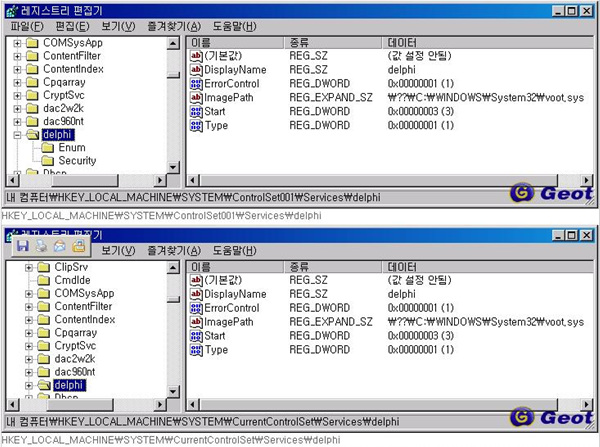Image resolution: width=600 pixels, height=447 pixels.
Task: Click the save icon in the floating image toolbar
Action: [x=22, y=245]
